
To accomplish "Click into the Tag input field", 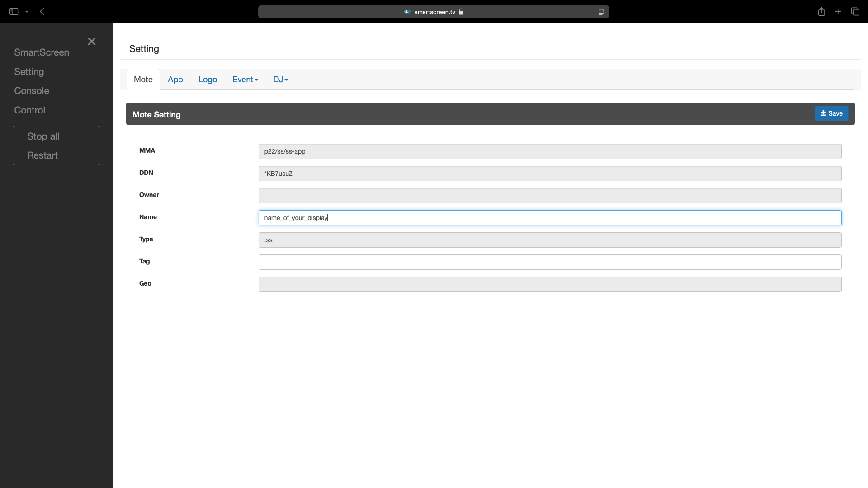I will click(x=550, y=262).
